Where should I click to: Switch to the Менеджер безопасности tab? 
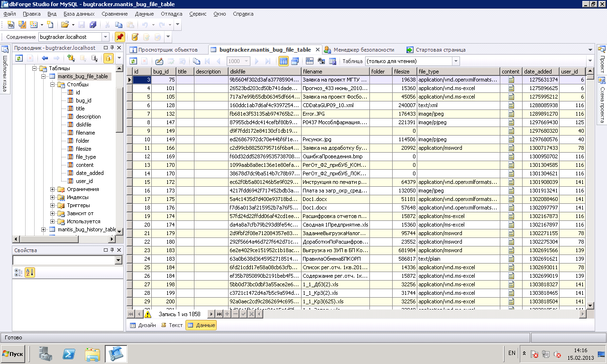363,50
